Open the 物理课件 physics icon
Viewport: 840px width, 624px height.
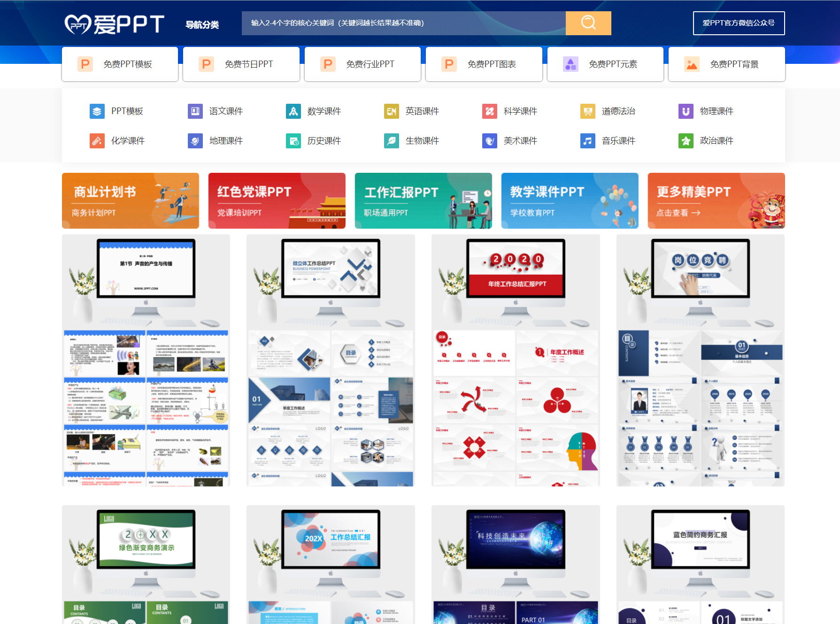pos(686,111)
